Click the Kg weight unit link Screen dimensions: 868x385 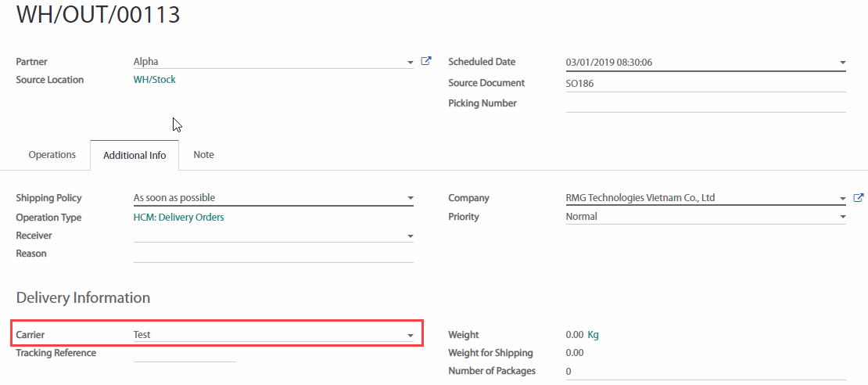[x=593, y=335]
